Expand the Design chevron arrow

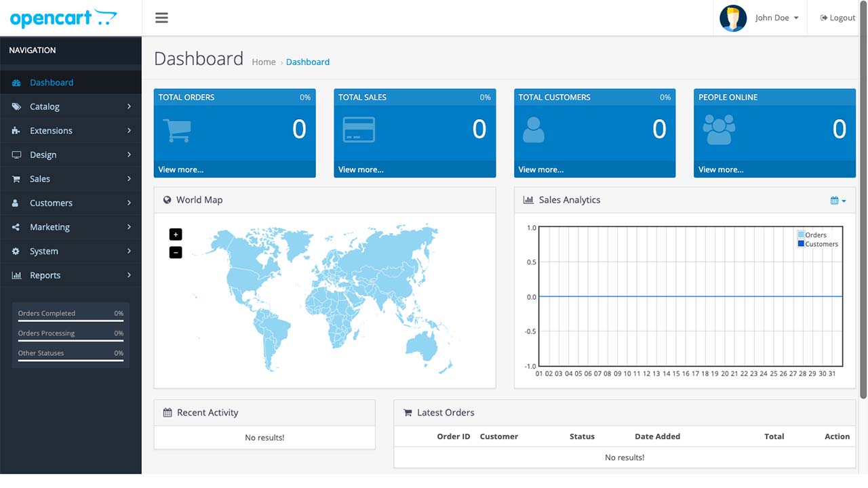coord(129,155)
